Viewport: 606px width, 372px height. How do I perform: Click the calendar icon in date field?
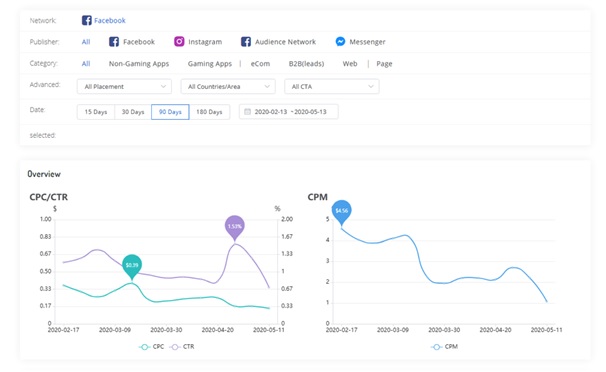coord(247,112)
